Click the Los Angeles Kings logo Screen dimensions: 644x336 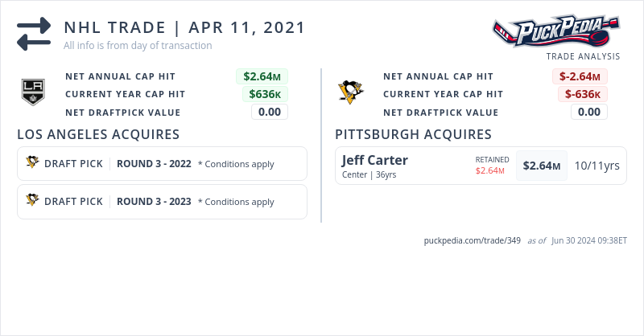tap(34, 92)
